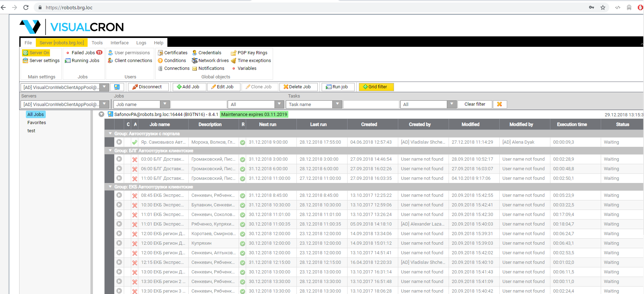The width and height of the screenshot is (644, 294).
Task: Open the Logs menu
Action: (x=141, y=43)
